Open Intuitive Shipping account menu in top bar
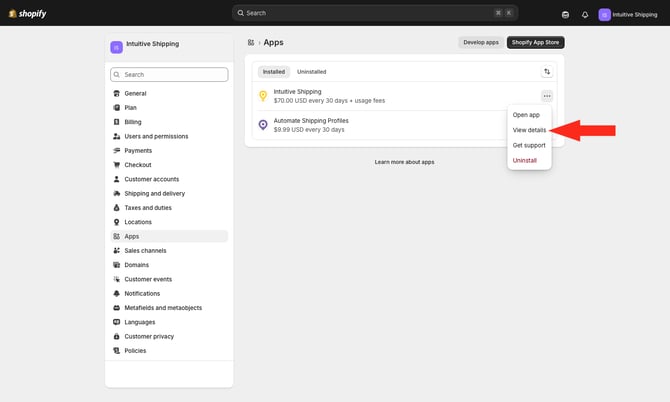The width and height of the screenshot is (670, 402). [x=628, y=15]
